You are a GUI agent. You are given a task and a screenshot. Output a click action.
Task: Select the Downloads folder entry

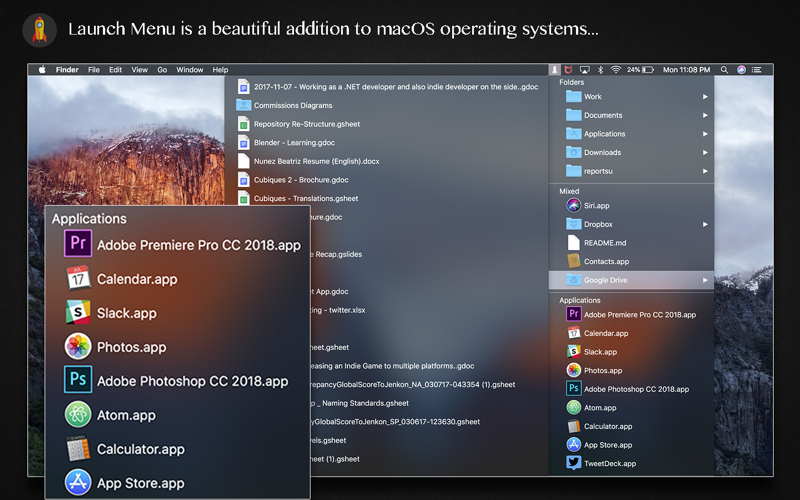click(x=631, y=153)
